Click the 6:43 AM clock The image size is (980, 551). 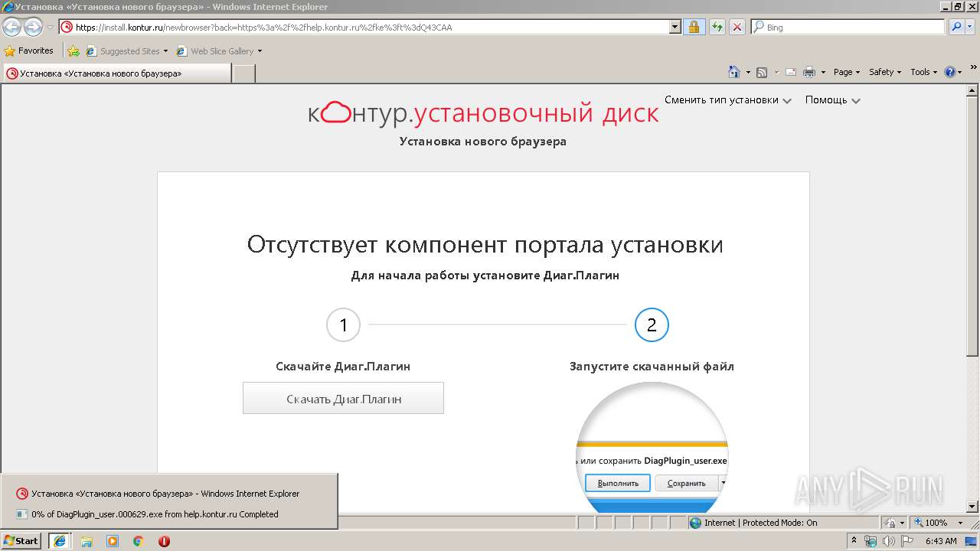click(941, 541)
